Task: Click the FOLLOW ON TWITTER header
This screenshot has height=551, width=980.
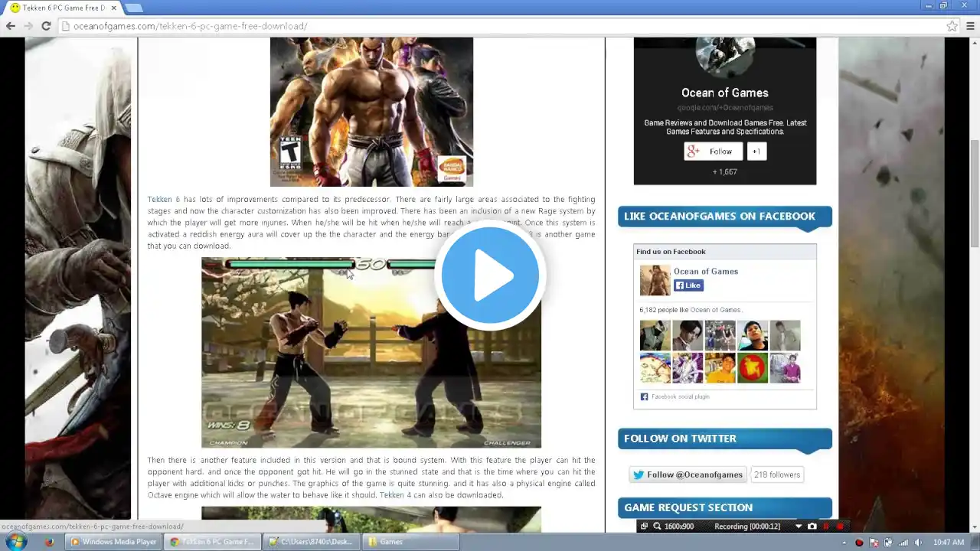Action: coord(724,439)
